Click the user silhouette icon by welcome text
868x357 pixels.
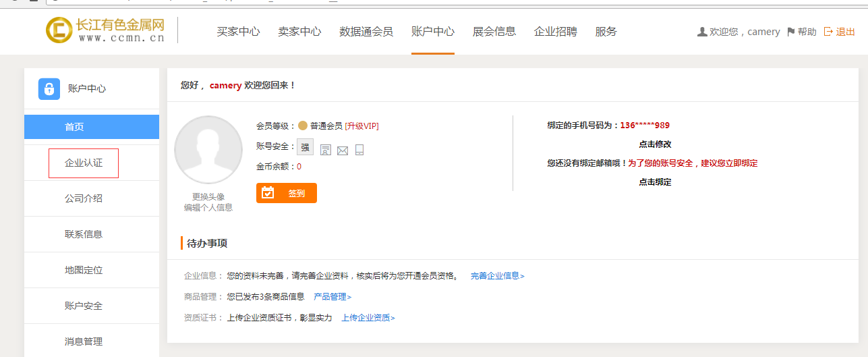[x=702, y=32]
